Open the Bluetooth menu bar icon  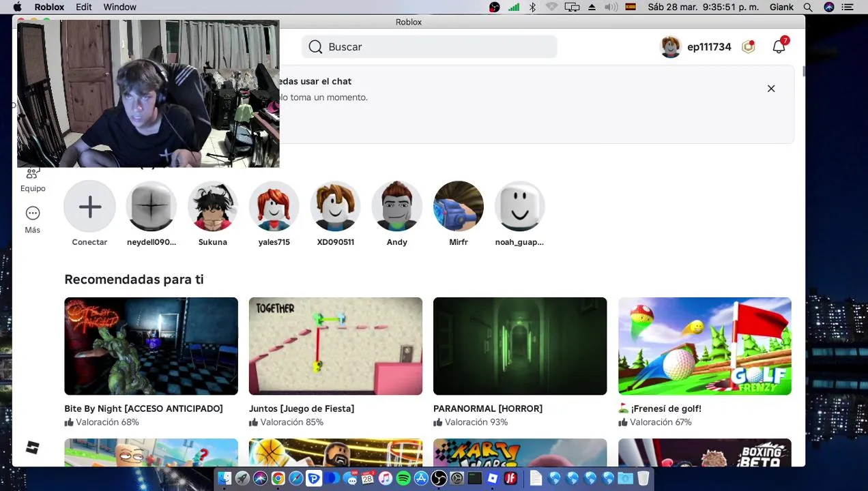pos(532,7)
